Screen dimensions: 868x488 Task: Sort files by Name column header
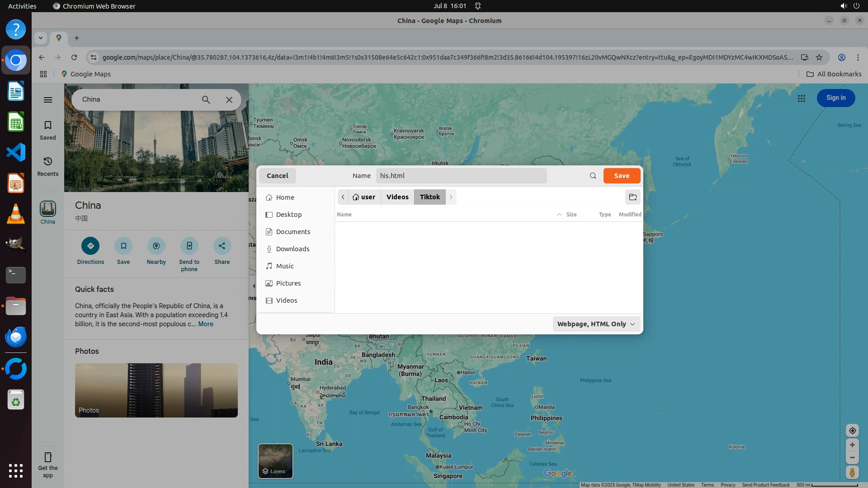pyautogui.click(x=344, y=215)
